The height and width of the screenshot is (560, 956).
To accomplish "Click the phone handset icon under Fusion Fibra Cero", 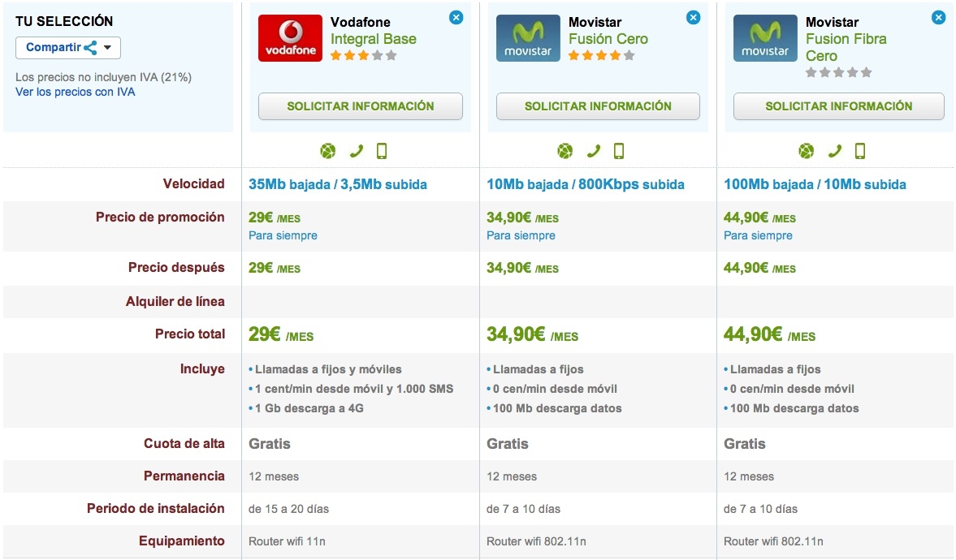I will 835,151.
